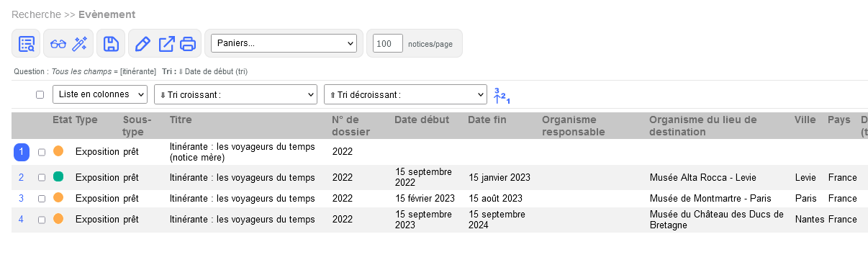Viewport: 868px width, 265px height.
Task: Open record number 3 link
Action: point(21,198)
